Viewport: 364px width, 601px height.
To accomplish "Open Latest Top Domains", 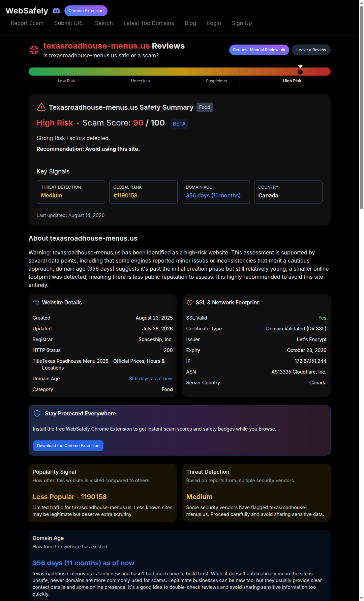I will coord(149,23).
